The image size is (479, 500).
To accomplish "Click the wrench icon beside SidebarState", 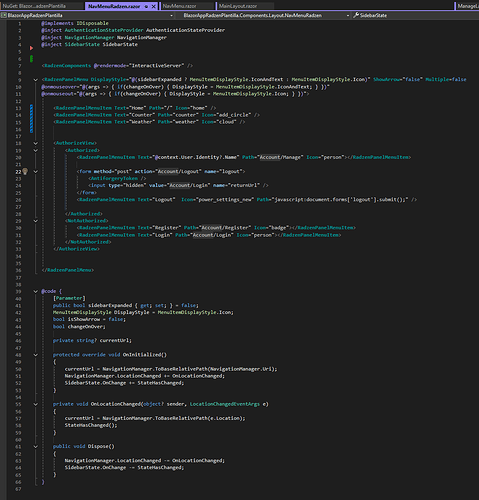I will click(x=356, y=15).
